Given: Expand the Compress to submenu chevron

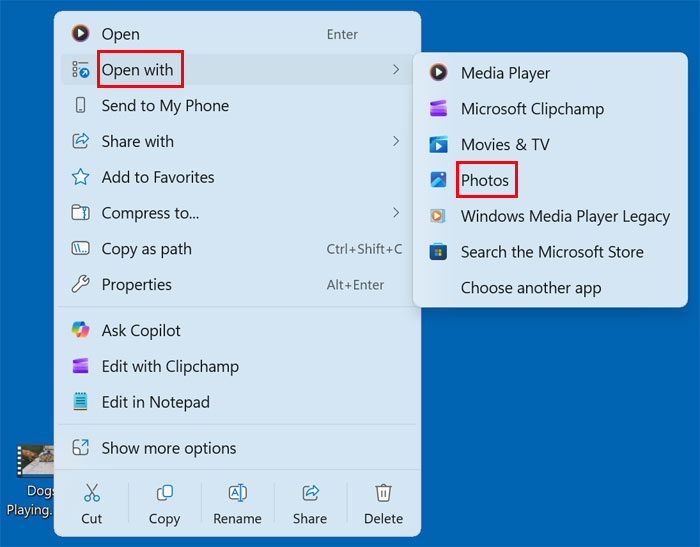Looking at the screenshot, I should point(396,213).
